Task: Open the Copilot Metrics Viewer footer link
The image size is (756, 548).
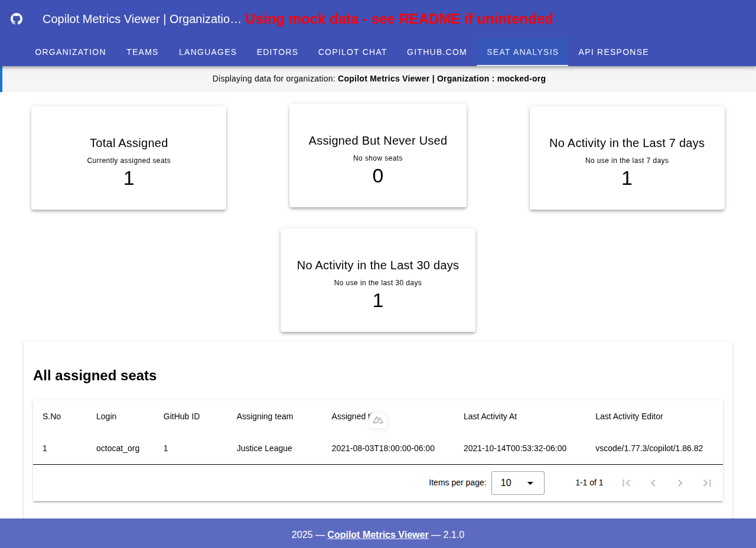Action: [x=377, y=534]
